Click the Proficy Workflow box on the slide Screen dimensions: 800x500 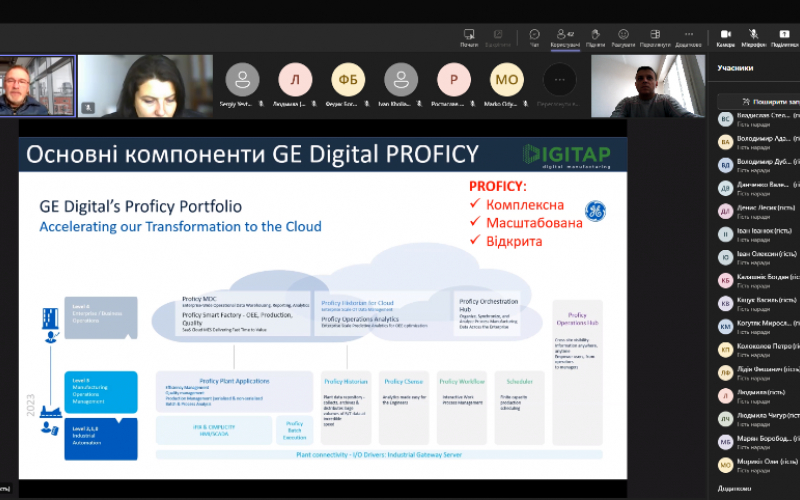point(462,408)
